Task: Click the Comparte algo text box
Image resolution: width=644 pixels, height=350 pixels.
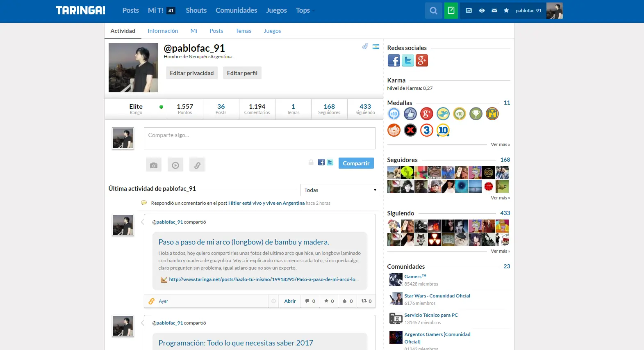Action: coord(259,138)
